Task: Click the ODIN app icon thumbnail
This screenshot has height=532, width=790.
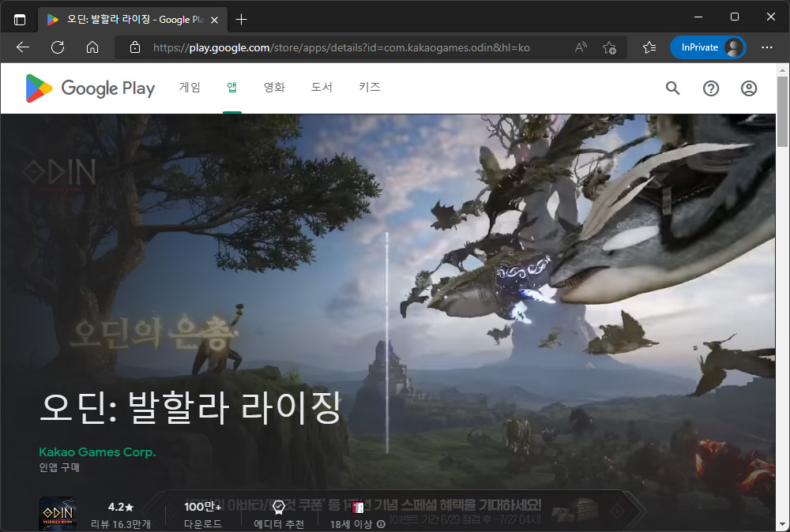Action: click(x=58, y=514)
